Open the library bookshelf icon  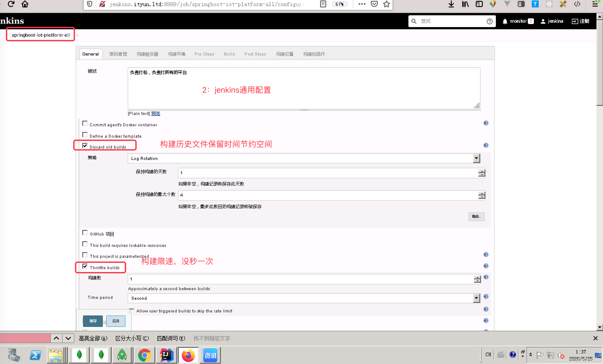point(465,4)
